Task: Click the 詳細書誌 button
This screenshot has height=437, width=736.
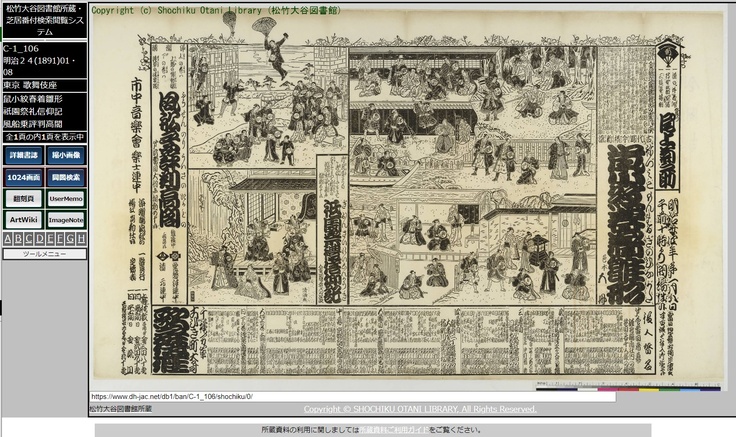Action: [23, 156]
